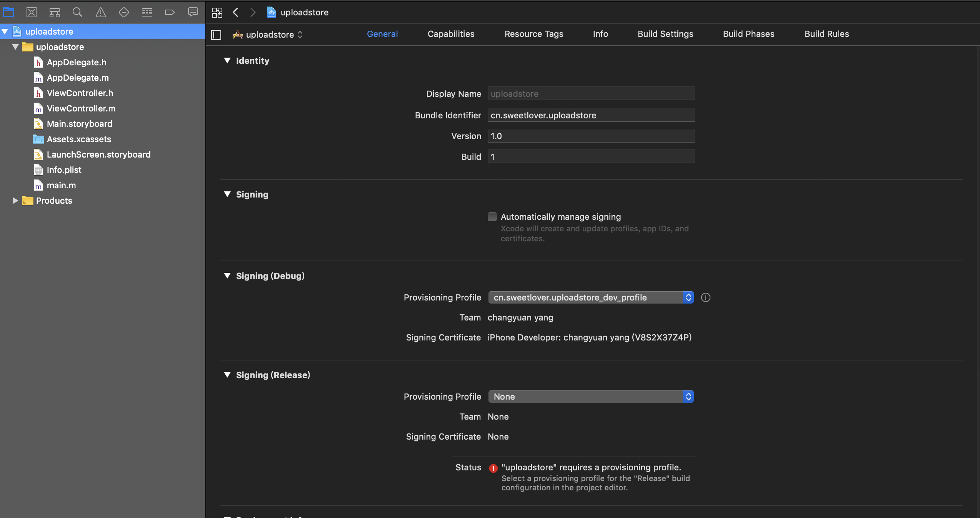This screenshot has height=518, width=980.
Task: Open the Test navigator diamond icon
Action: pos(124,12)
